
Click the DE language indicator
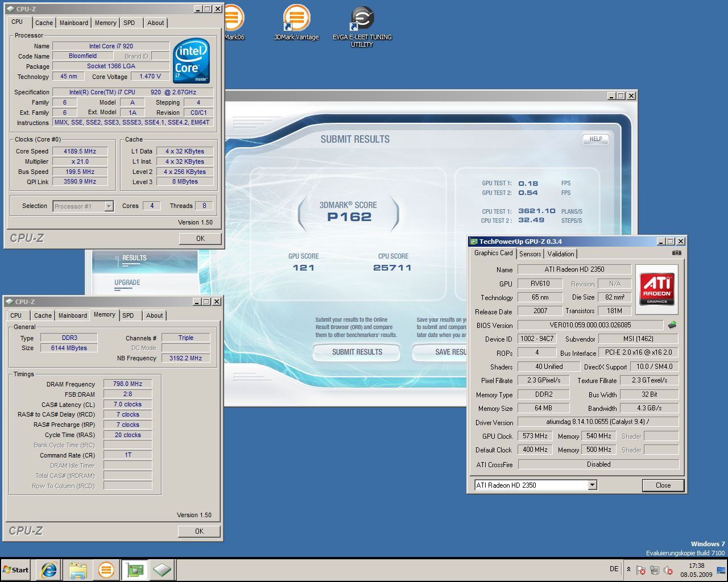tap(614, 569)
